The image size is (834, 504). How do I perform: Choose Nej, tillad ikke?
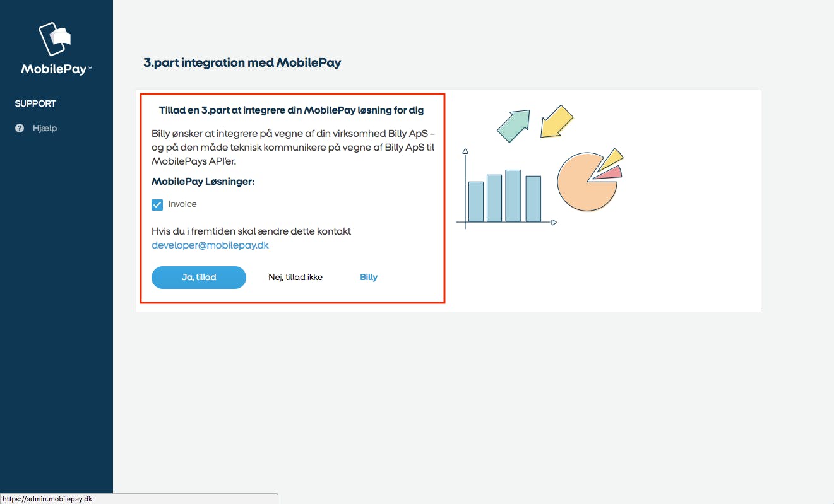tap(295, 278)
